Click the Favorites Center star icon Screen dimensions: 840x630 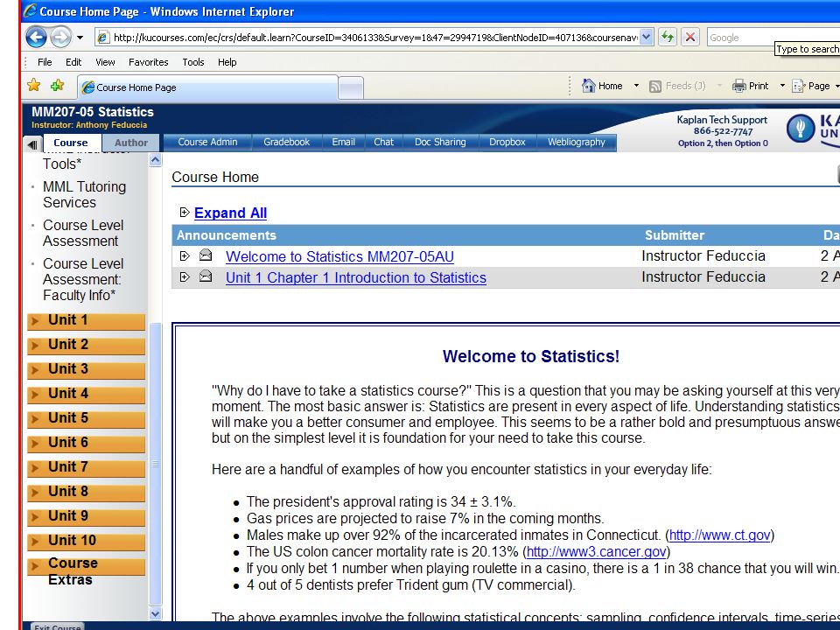point(34,85)
